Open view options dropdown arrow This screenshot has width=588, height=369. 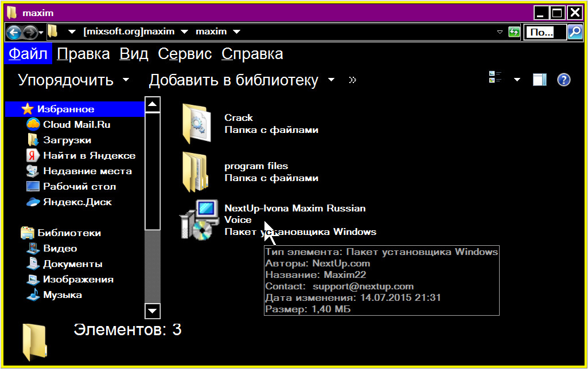(x=517, y=80)
